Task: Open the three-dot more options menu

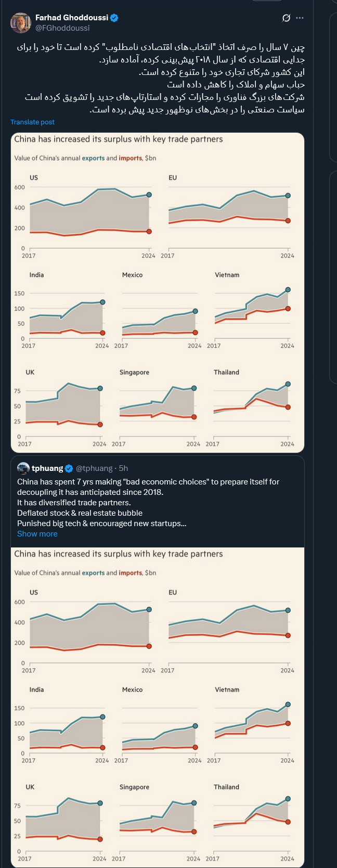Action: point(300,18)
